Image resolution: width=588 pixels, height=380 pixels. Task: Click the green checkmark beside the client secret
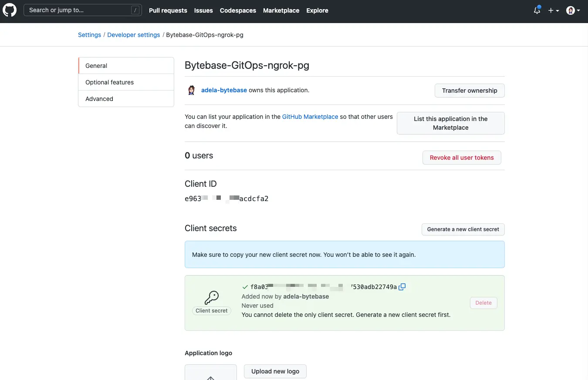pyautogui.click(x=245, y=287)
